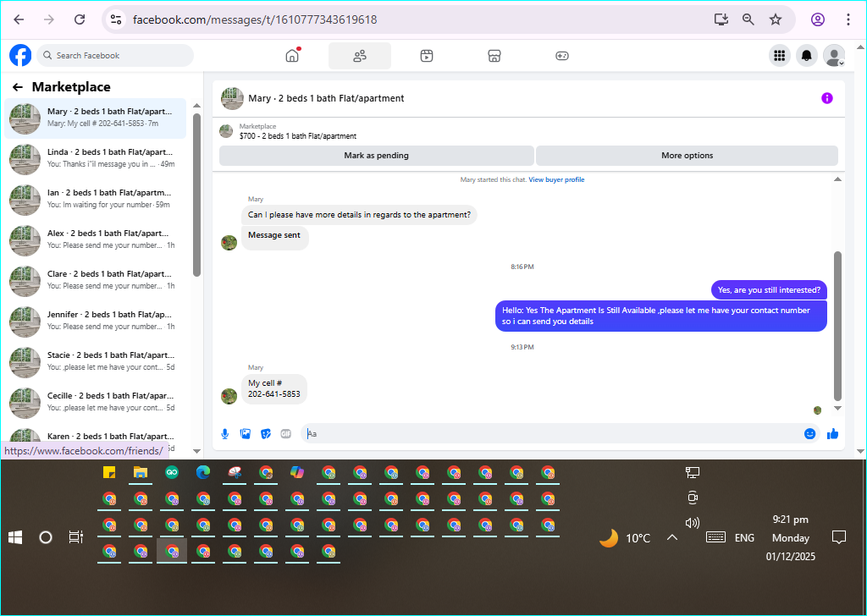Click ENG language indicator

point(744,538)
